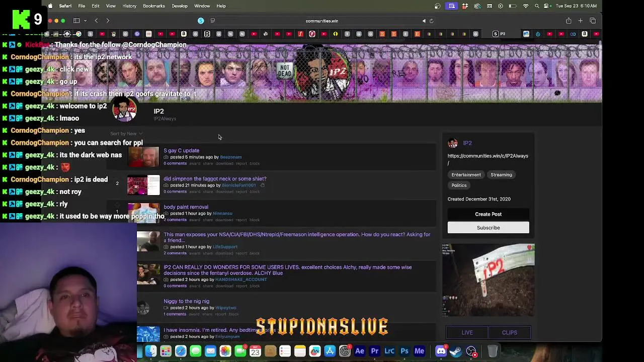Click the Create Post button

pos(488,214)
